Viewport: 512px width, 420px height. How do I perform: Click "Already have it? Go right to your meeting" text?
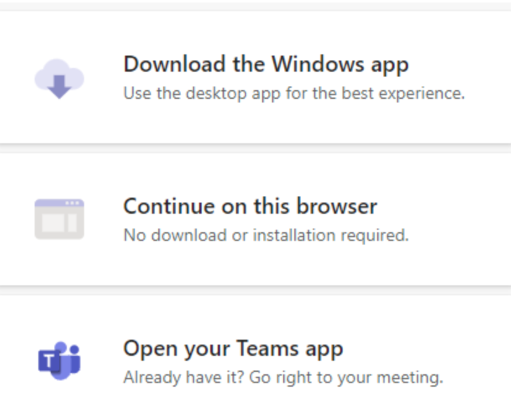283,377
